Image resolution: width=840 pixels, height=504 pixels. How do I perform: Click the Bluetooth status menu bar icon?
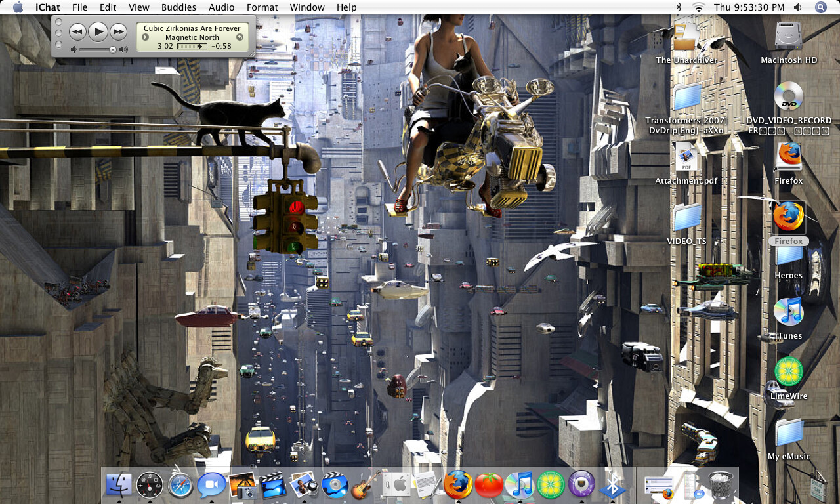[x=679, y=7]
